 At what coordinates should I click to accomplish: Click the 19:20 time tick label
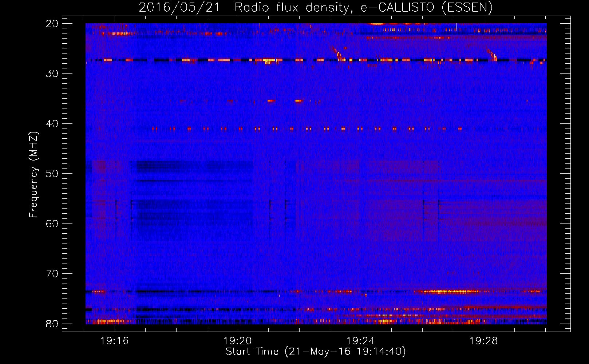tap(238, 341)
